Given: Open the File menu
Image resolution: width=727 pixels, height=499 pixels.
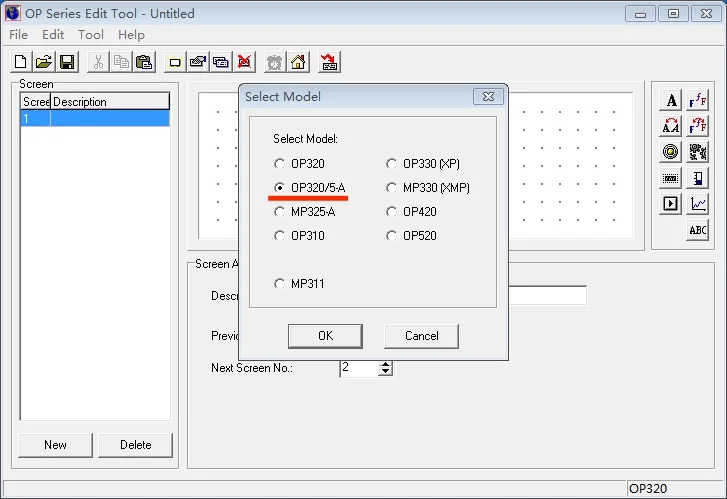Looking at the screenshot, I should click(x=19, y=35).
